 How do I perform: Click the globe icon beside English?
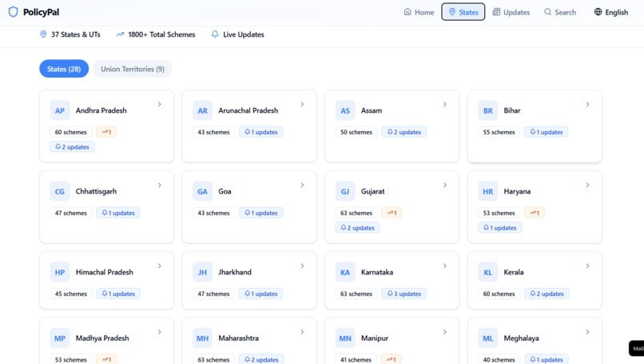click(598, 12)
